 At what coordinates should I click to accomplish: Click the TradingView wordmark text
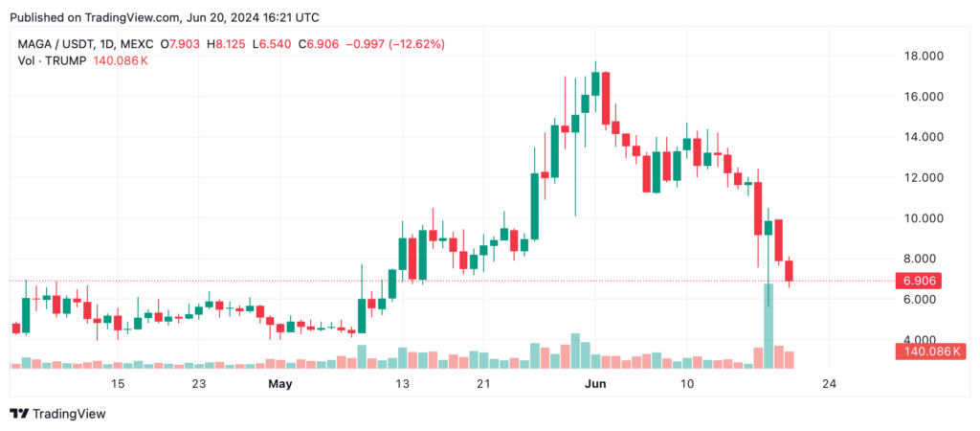[69, 414]
